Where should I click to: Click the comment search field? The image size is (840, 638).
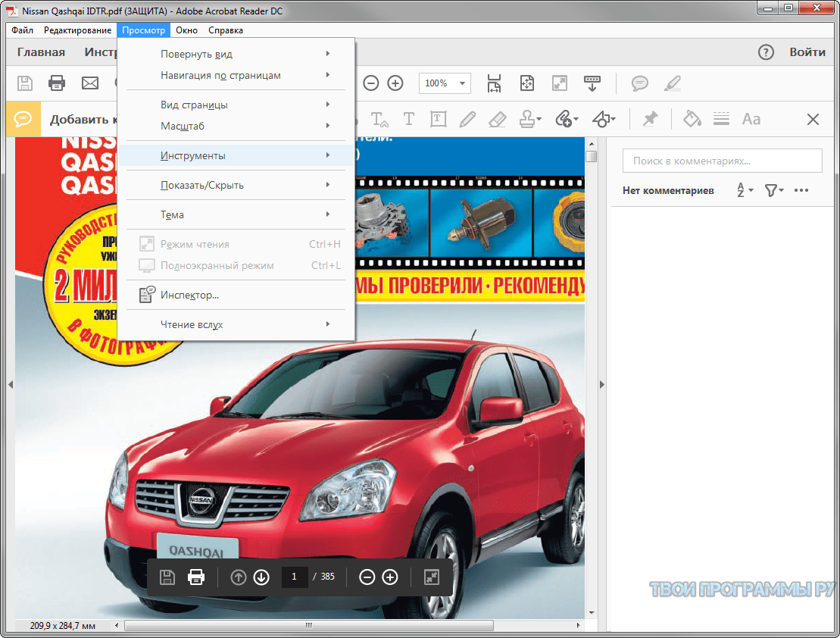coord(722,161)
